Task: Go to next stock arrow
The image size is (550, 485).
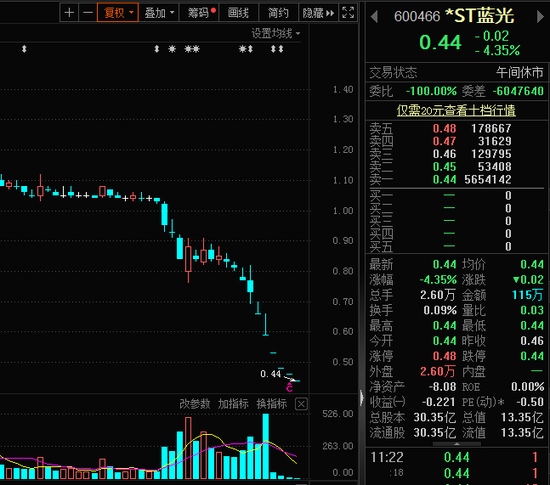Action: (x=540, y=16)
